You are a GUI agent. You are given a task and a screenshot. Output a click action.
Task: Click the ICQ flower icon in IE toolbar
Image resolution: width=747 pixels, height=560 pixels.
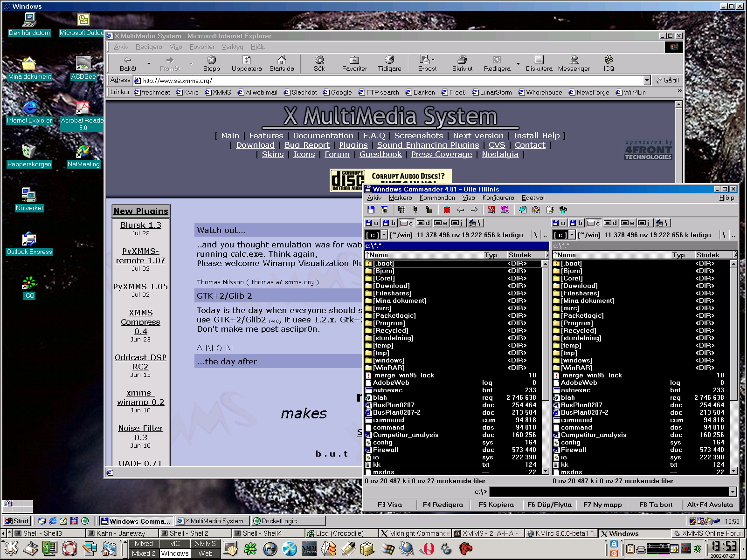pos(609,60)
